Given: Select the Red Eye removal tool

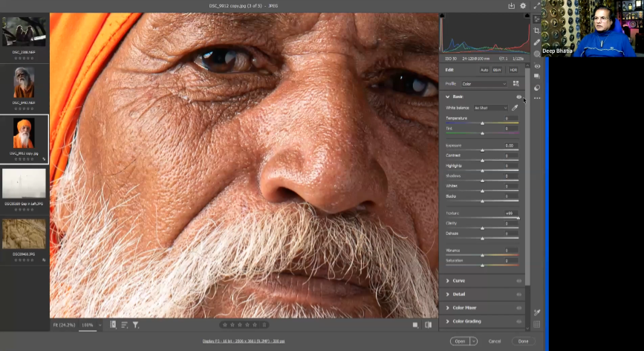Looking at the screenshot, I should 537,66.
